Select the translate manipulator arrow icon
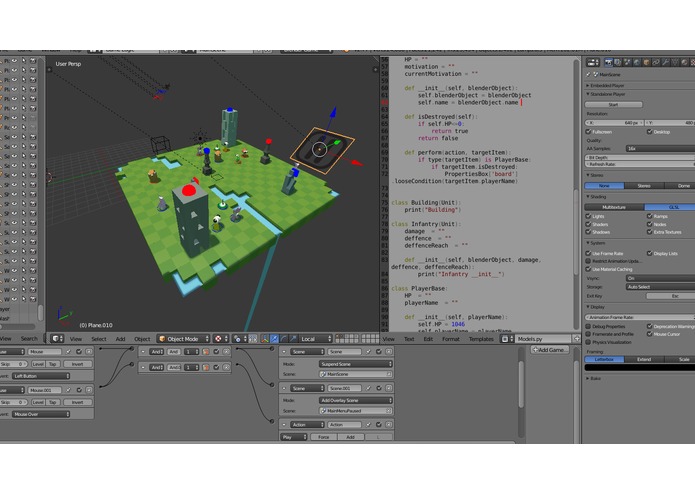Viewport: 695px width, 494px height. pos(274,338)
